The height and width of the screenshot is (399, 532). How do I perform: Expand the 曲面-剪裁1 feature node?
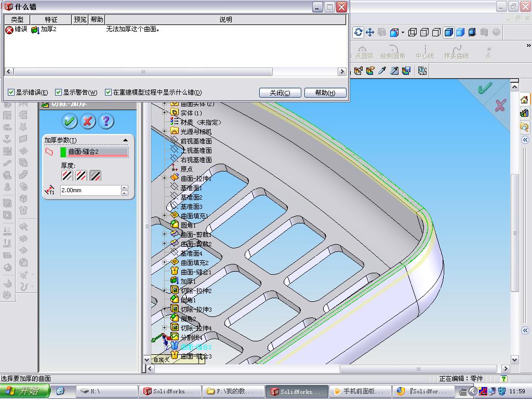(165, 234)
